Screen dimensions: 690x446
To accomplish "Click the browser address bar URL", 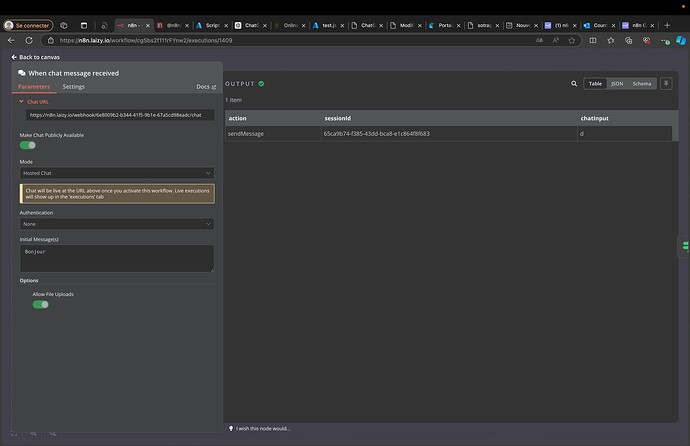I will pyautogui.click(x=146, y=40).
